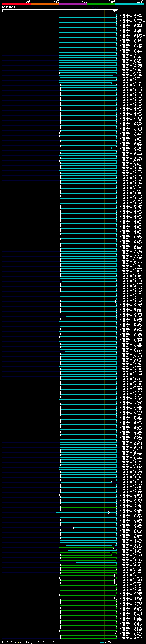Select hit label UniRef100_B8A797
Image resolution: width=146 pixels, height=644 pixels.
pos(131,45)
